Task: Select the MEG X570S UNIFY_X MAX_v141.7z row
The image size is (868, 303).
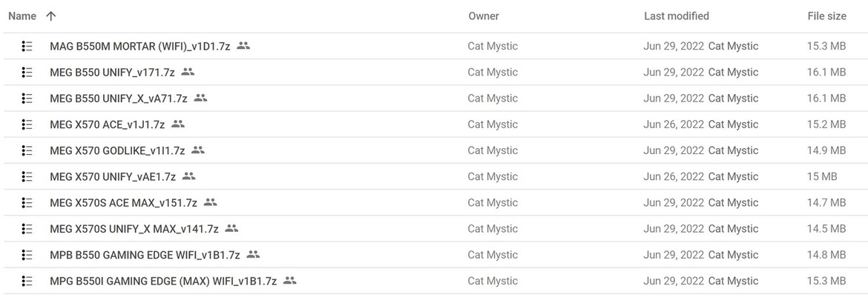Action: (434, 228)
